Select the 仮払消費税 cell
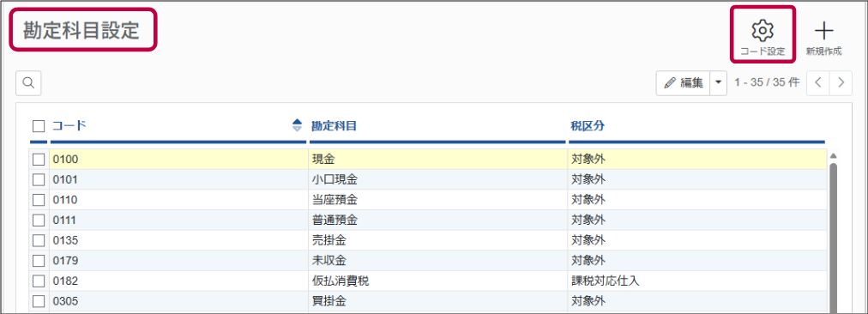Image resolution: width=868 pixels, height=314 pixels. (437, 281)
